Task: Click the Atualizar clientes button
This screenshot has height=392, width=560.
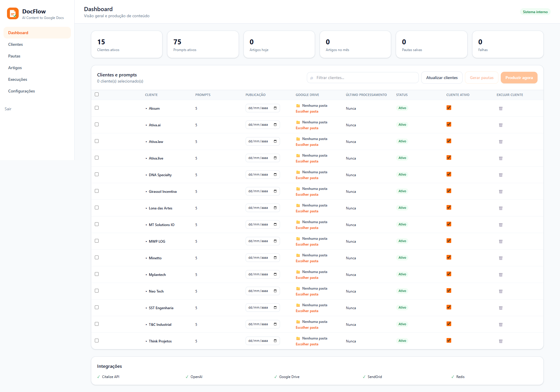Action: point(442,78)
